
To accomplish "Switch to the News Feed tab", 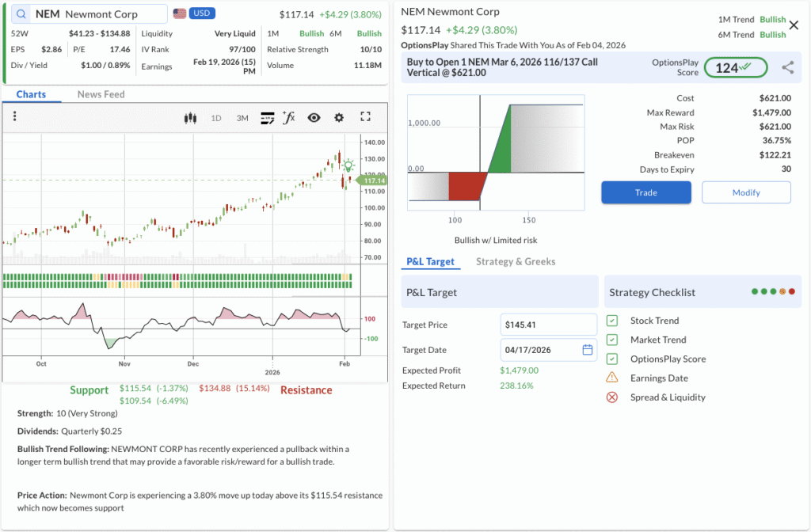I will pos(101,94).
